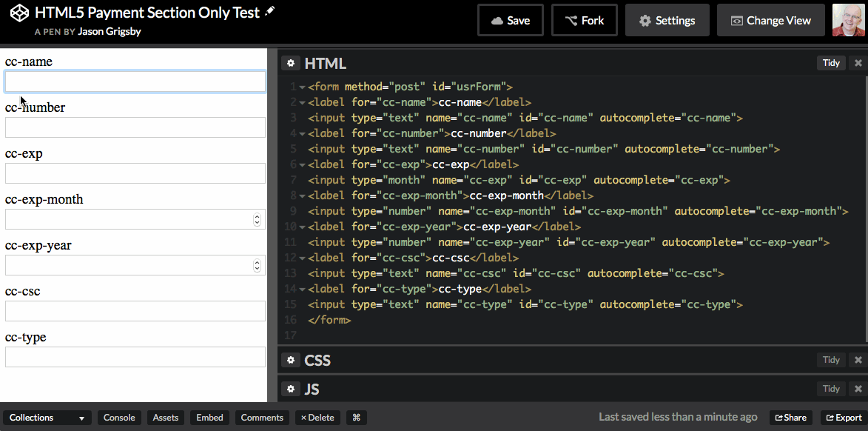This screenshot has height=431, width=868.
Task: Save the pen
Action: point(511,21)
